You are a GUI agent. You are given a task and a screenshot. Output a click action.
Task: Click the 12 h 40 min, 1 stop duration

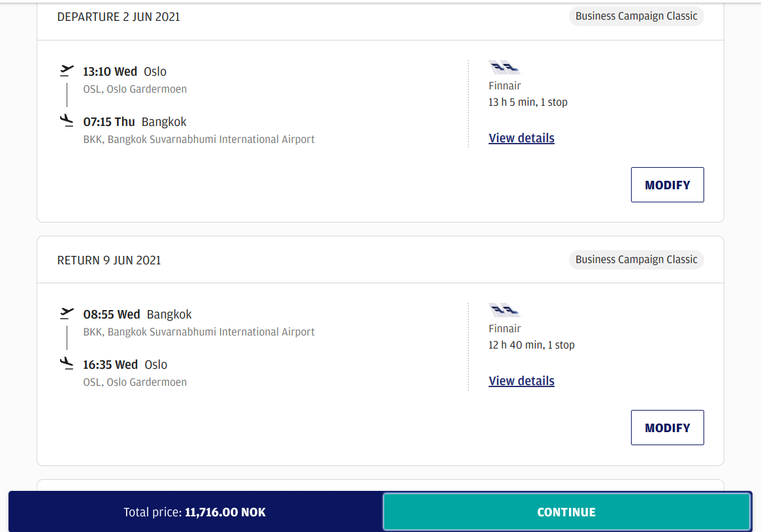pos(531,345)
